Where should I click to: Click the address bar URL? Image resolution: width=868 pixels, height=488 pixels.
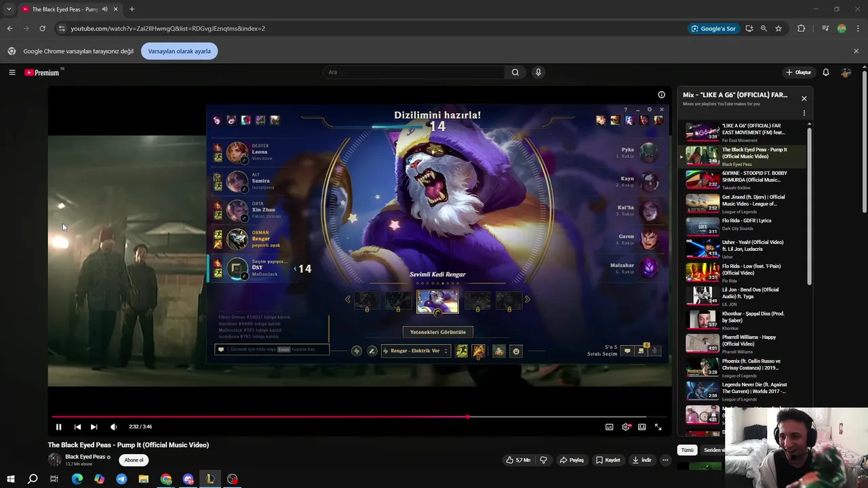[x=167, y=28]
